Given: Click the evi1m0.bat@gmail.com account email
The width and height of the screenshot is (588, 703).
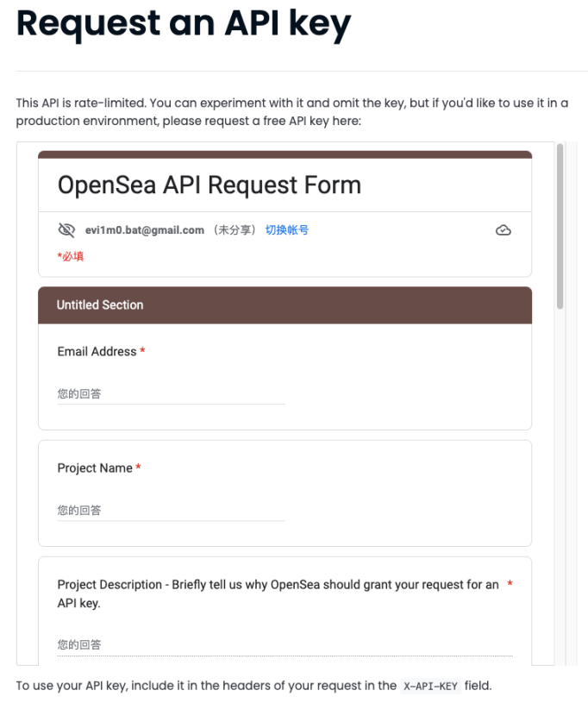Looking at the screenshot, I should click(x=144, y=230).
